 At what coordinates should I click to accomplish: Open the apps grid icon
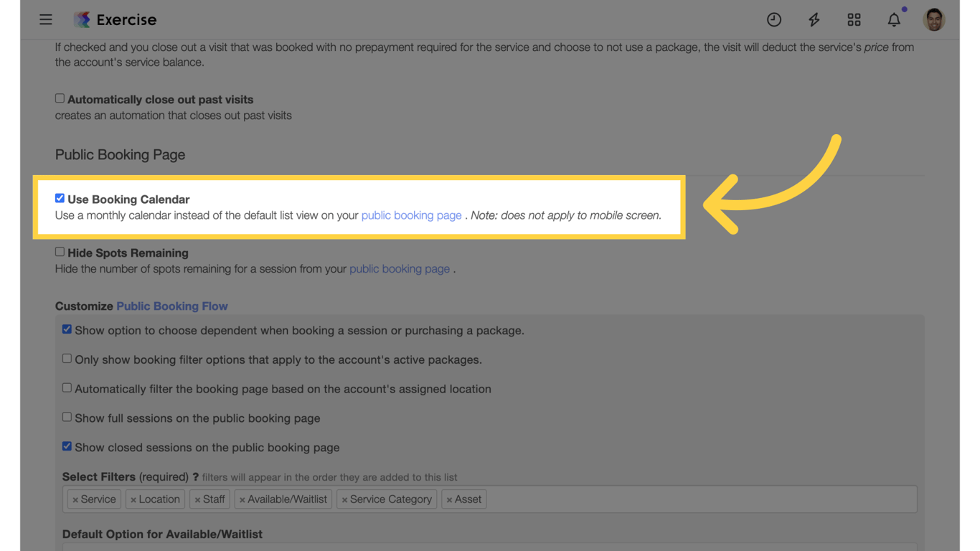click(x=854, y=19)
